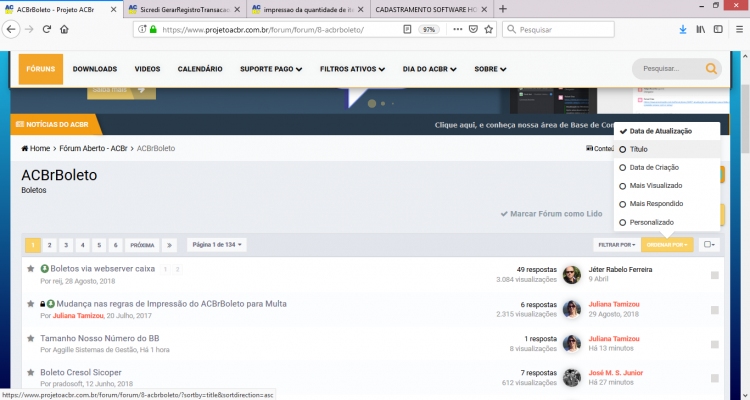Click Marcar Fórum como Lido

coord(551,213)
